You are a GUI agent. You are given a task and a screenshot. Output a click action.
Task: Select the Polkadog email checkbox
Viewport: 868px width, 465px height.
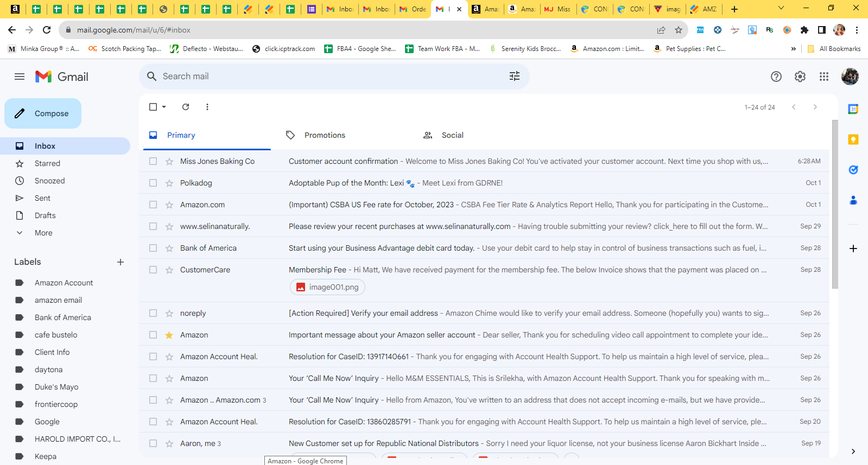[x=153, y=183]
